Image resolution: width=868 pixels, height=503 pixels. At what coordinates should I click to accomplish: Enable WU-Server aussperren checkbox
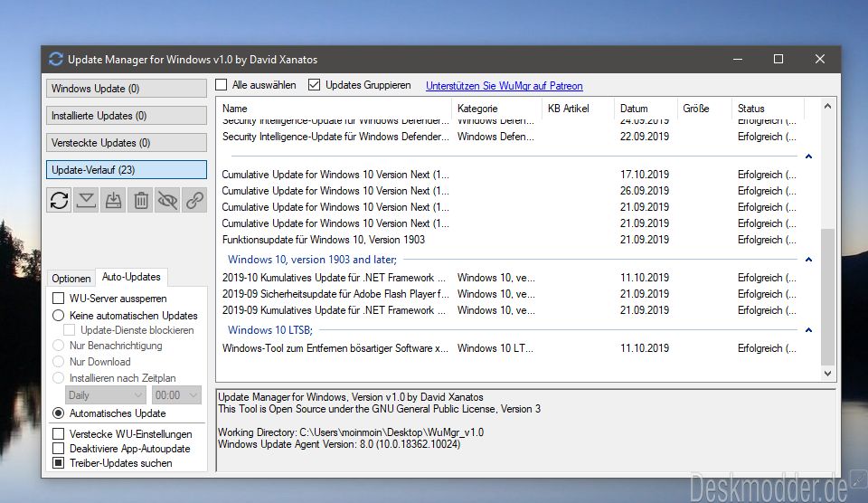click(x=58, y=298)
